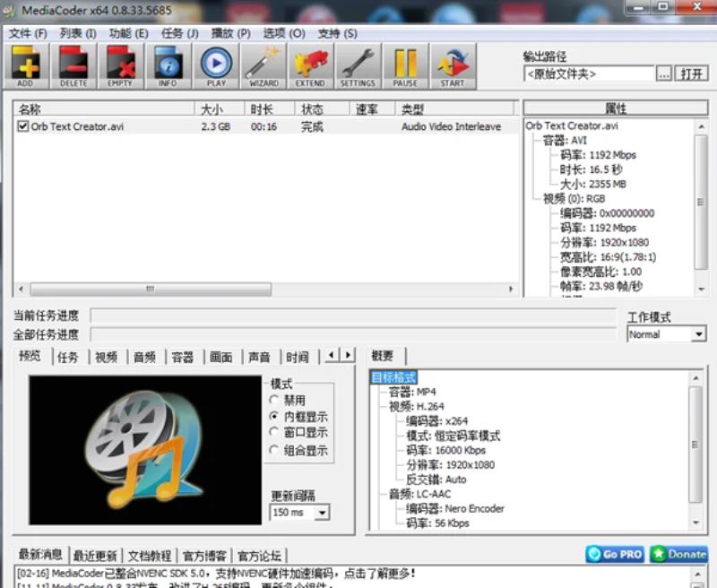Screen dimensions: 717x588
Task: Open the 官方博客 tab
Action: tap(204, 556)
